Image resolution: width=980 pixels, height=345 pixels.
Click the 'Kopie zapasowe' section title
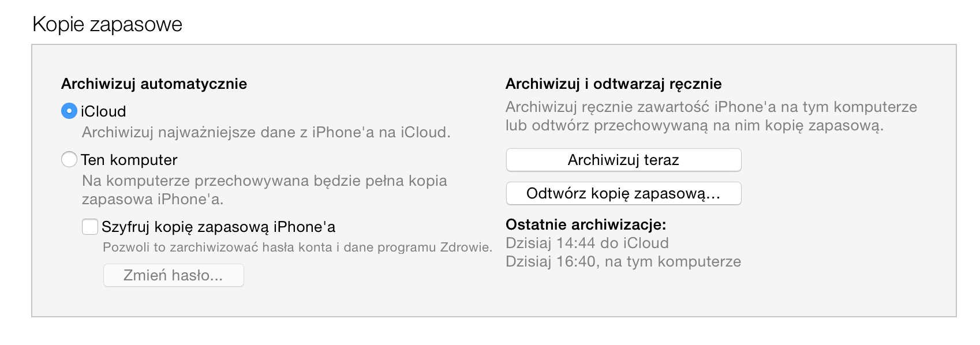[107, 24]
